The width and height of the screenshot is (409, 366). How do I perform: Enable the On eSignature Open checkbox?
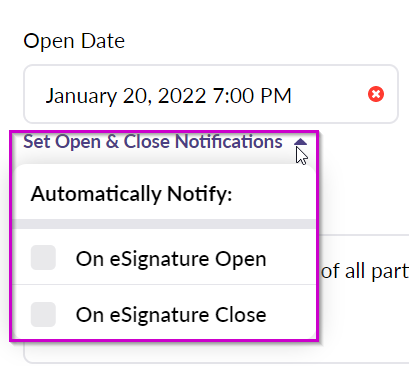coord(43,257)
